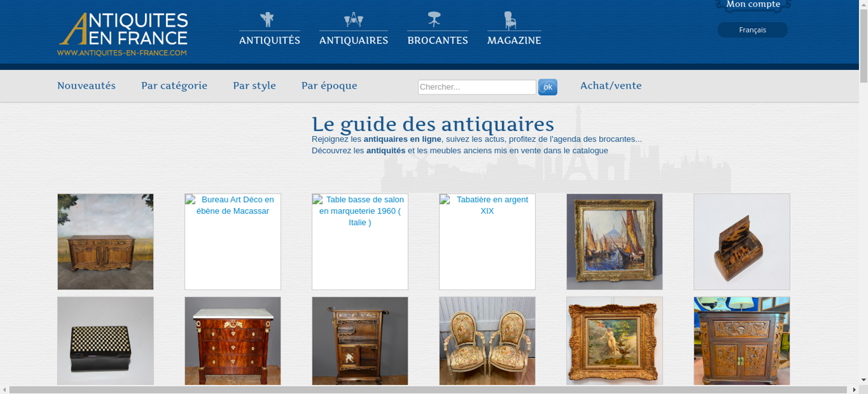
Task: Open Mon compte link
Action: 753,4
